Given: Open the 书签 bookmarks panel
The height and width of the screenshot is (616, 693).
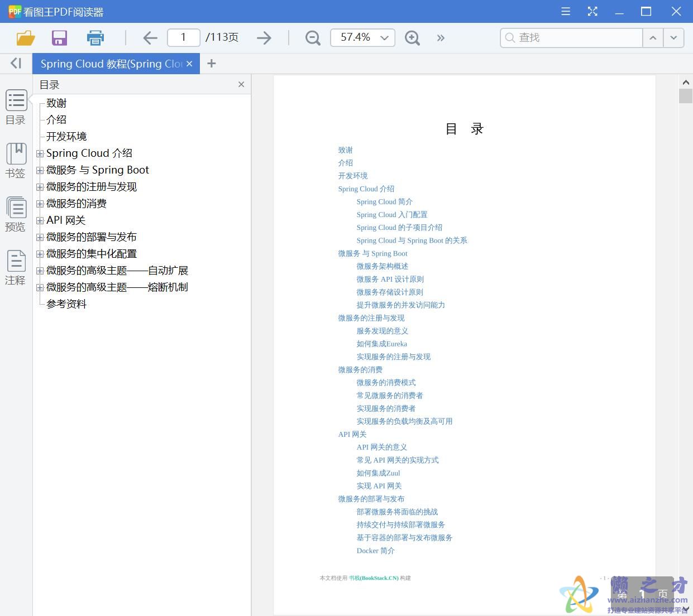Looking at the screenshot, I should pyautogui.click(x=16, y=161).
